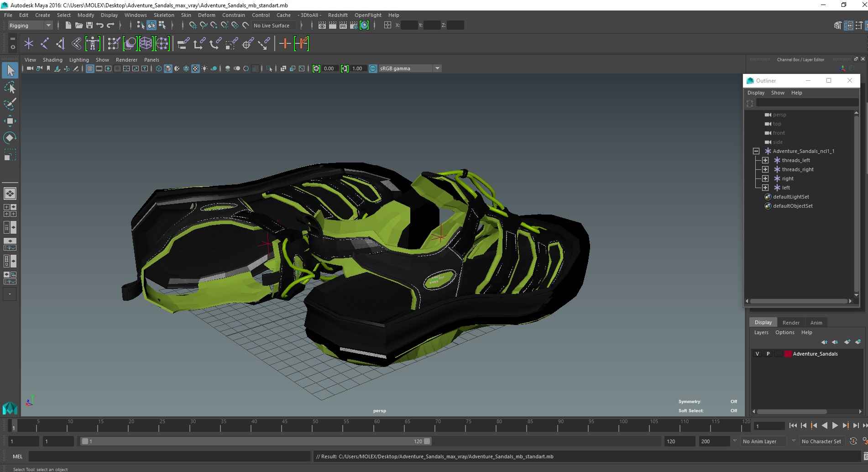Image resolution: width=868 pixels, height=472 pixels.
Task: Click Move Layer Up icon
Action: pyautogui.click(x=824, y=342)
